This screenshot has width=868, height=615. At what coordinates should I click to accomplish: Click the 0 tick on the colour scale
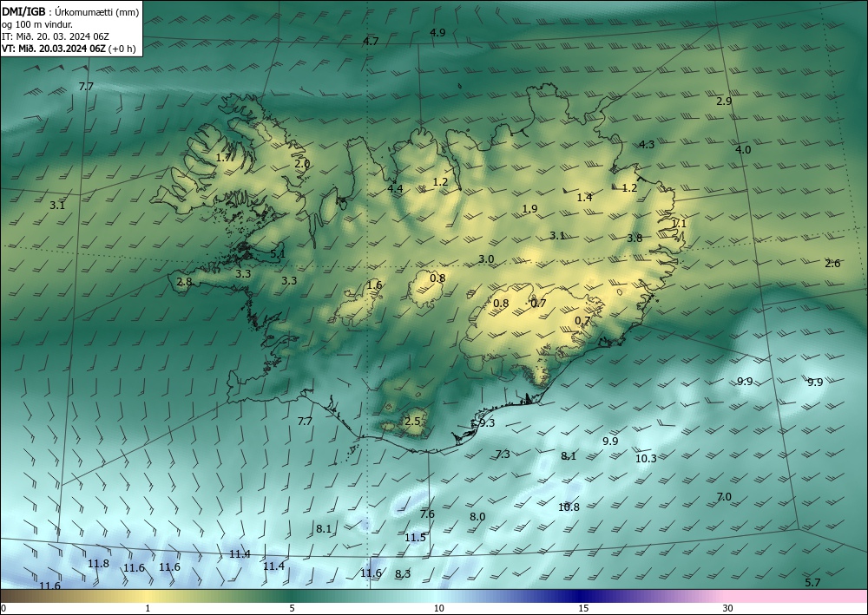(3, 608)
